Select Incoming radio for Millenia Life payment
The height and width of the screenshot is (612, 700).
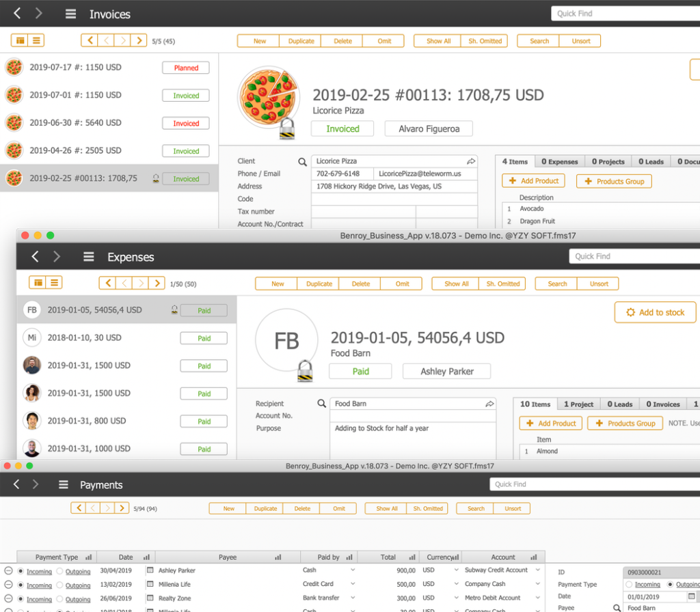coord(21,585)
